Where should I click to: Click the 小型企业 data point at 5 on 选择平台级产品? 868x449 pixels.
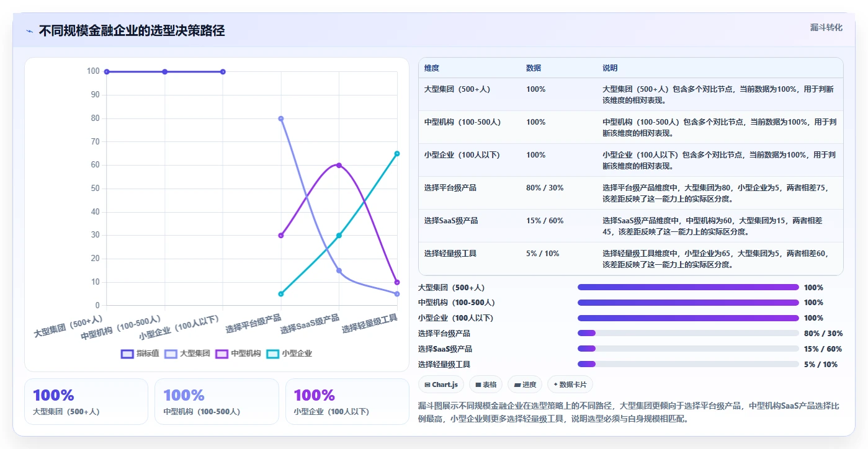[281, 294]
